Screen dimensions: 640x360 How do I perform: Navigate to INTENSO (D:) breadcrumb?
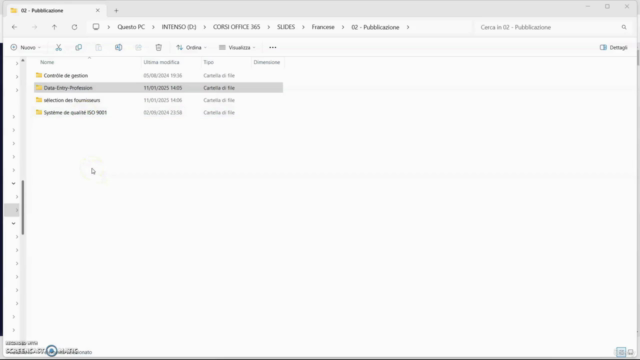(179, 27)
